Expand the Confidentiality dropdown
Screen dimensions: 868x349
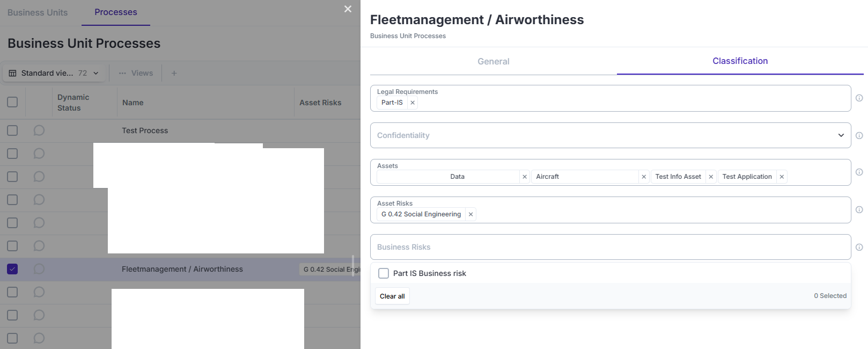click(841, 135)
